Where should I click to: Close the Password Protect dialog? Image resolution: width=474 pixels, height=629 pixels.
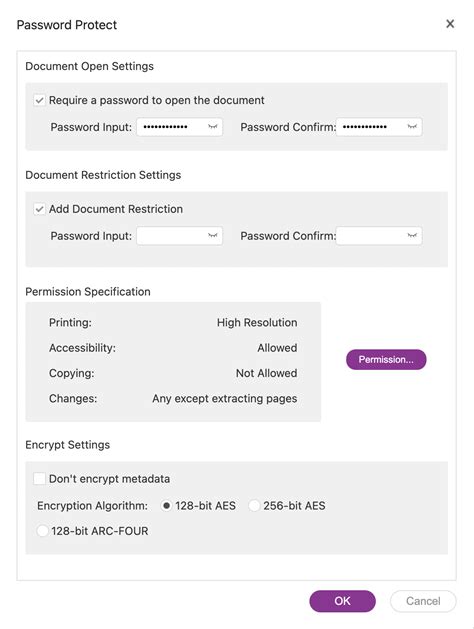click(x=450, y=24)
